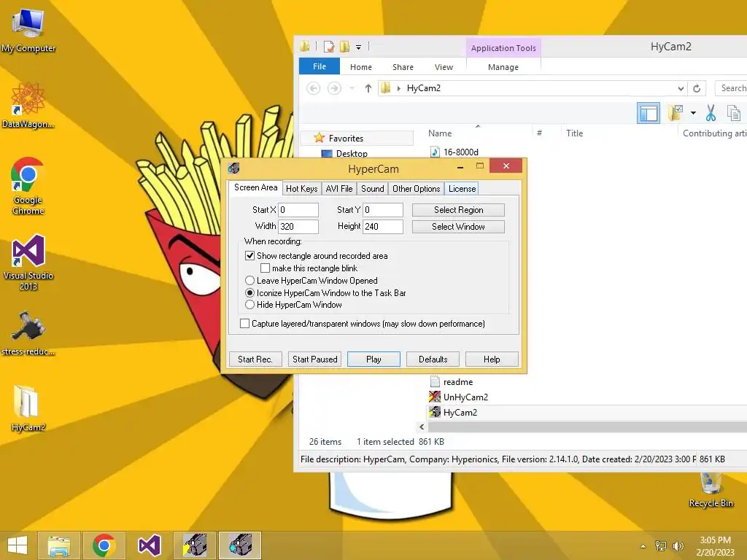Select Iconize HyperCam Window to Task Bar
This screenshot has height=560, width=747.
(x=249, y=293)
